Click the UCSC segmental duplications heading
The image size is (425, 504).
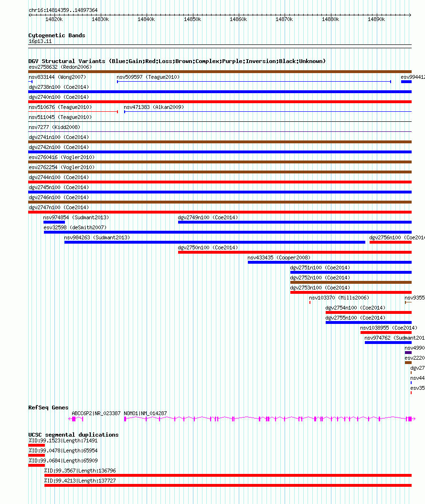tap(73, 435)
